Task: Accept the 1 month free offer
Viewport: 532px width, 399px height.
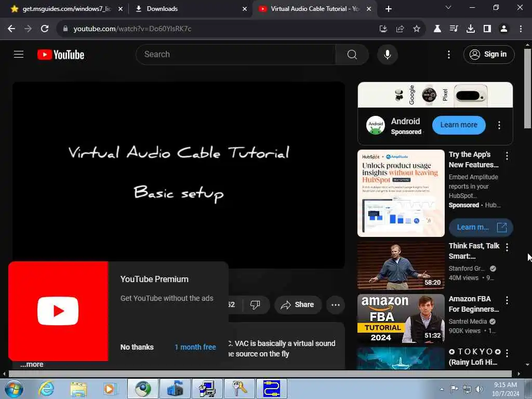Action: (195, 347)
